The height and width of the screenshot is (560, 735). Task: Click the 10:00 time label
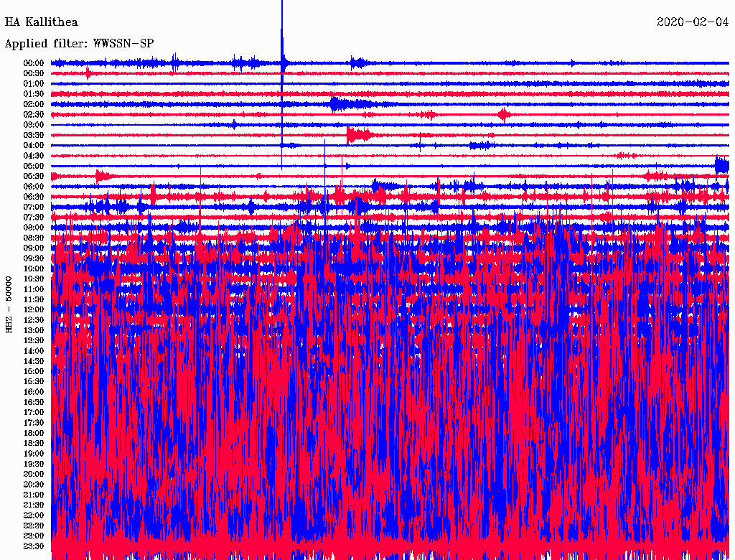click(34, 269)
